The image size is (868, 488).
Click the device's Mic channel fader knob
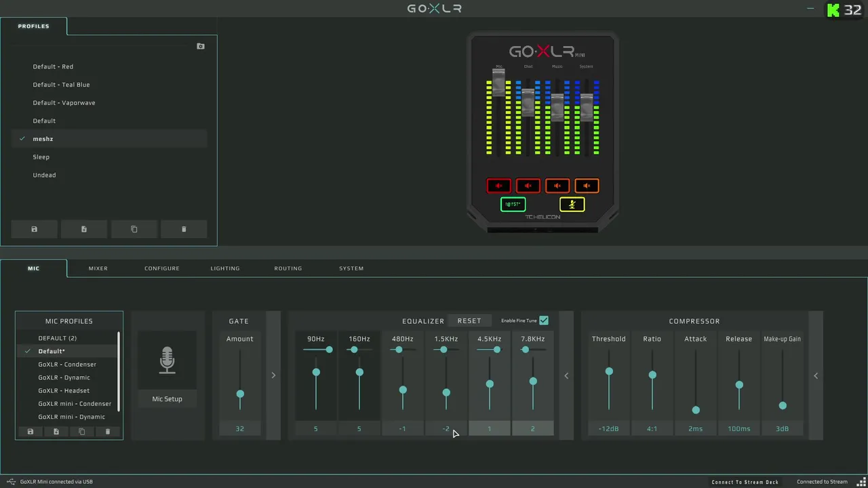[499, 82]
